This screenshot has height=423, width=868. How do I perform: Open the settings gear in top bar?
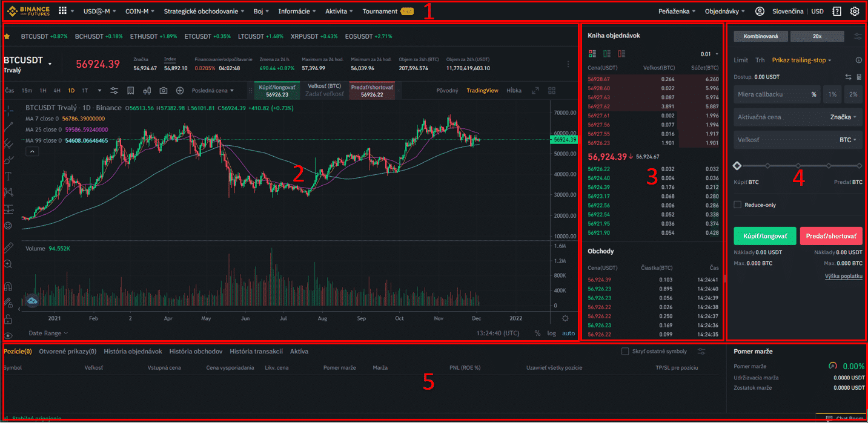click(855, 11)
